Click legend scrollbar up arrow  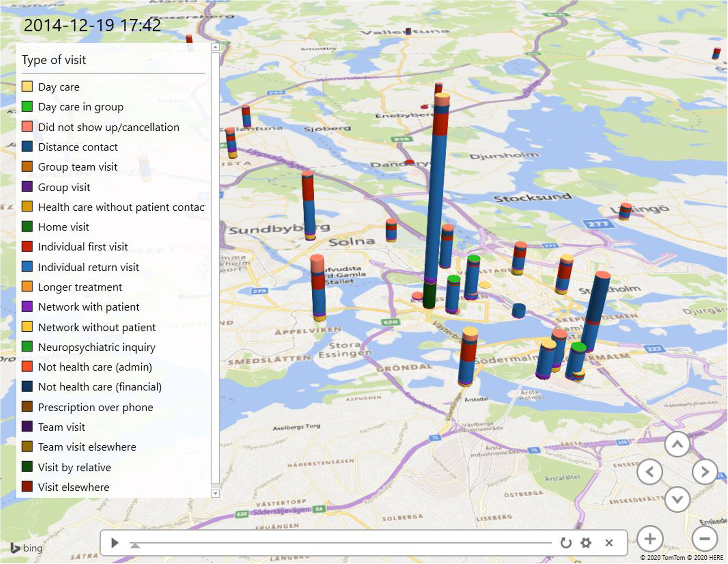click(215, 47)
